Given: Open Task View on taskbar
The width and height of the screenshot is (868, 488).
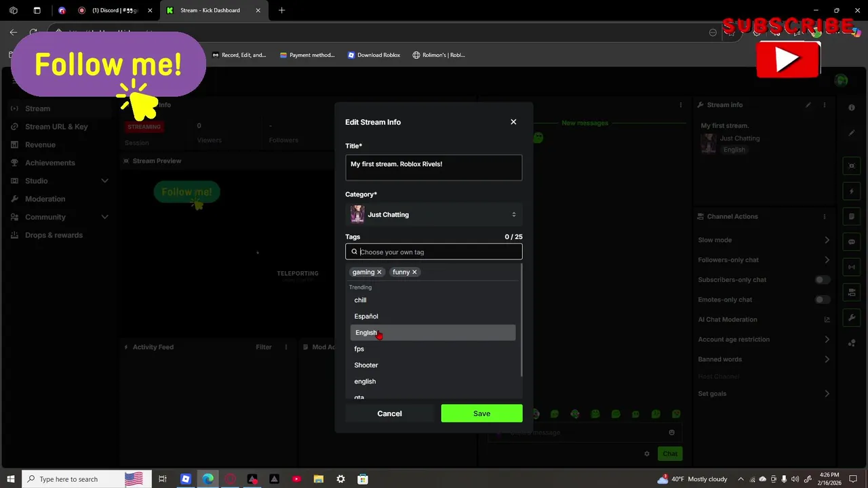Looking at the screenshot, I should pos(163,479).
